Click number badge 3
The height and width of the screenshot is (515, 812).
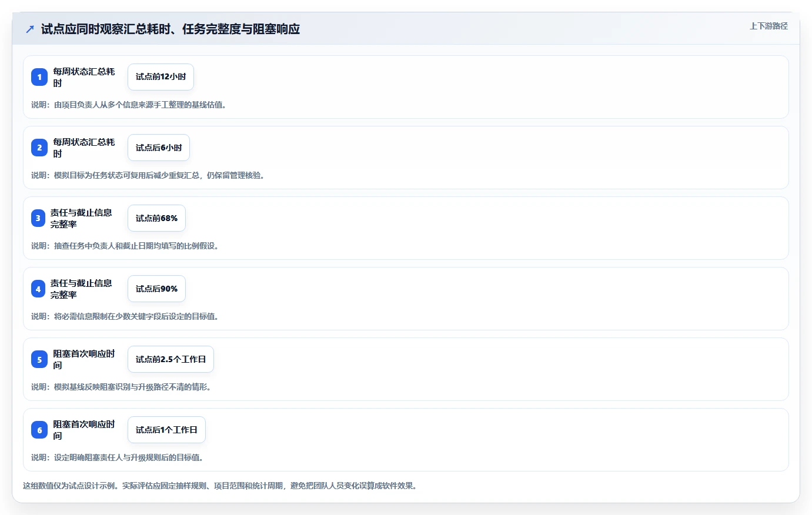tap(38, 218)
